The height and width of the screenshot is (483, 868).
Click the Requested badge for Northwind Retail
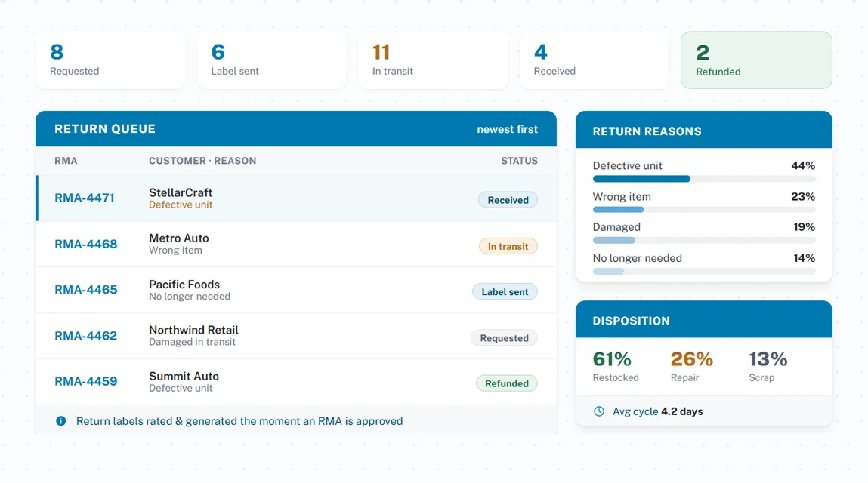click(x=504, y=338)
